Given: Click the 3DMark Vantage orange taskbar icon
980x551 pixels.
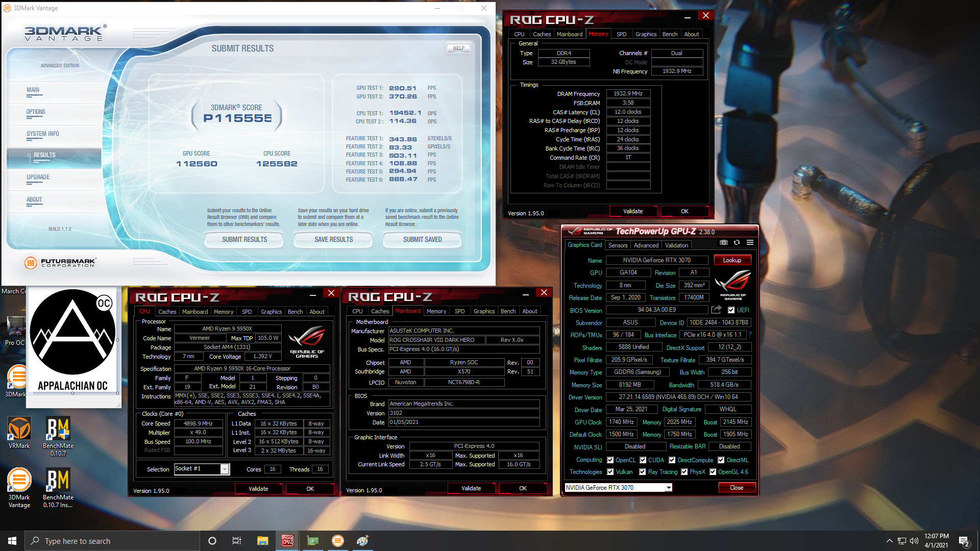Looking at the screenshot, I should (x=337, y=541).
